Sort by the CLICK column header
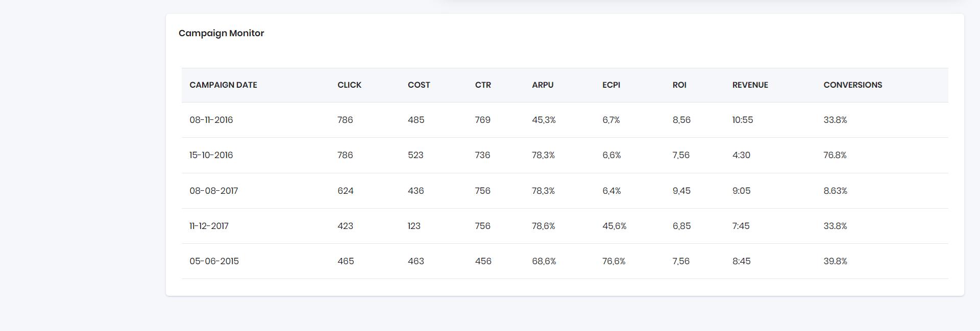The width and height of the screenshot is (980, 331). click(349, 85)
